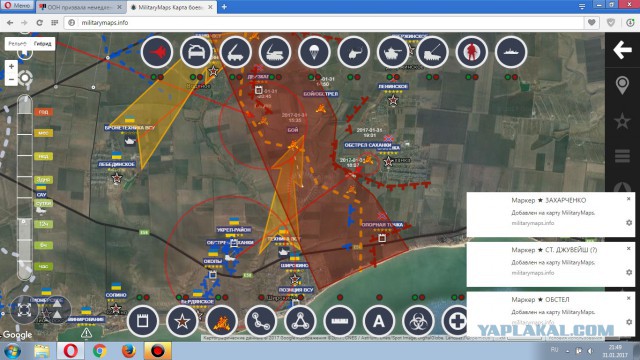The image size is (640, 360).
Task: Click the fullscreen expand map icon
Action: [24, 310]
